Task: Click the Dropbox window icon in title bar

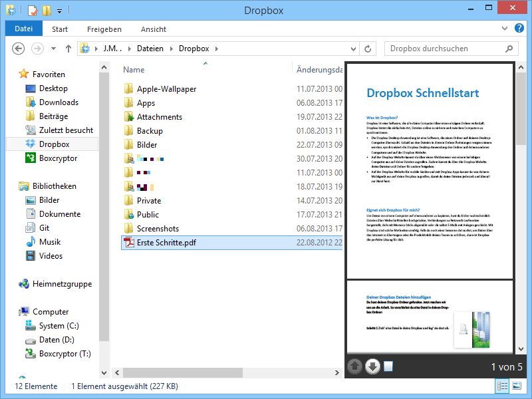Action: click(x=11, y=11)
